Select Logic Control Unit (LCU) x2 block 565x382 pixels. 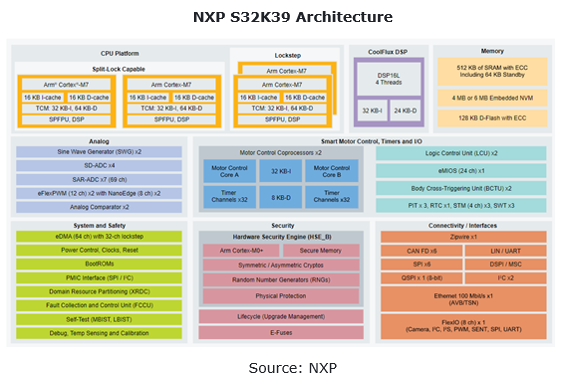pyautogui.click(x=461, y=153)
